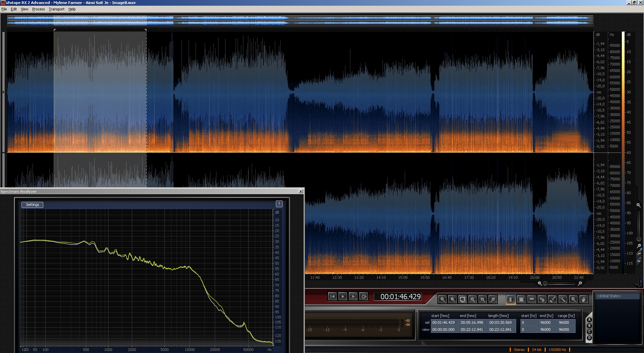The width and height of the screenshot is (644, 353).
Task: Recall compare setting C
Action: tap(589, 332)
